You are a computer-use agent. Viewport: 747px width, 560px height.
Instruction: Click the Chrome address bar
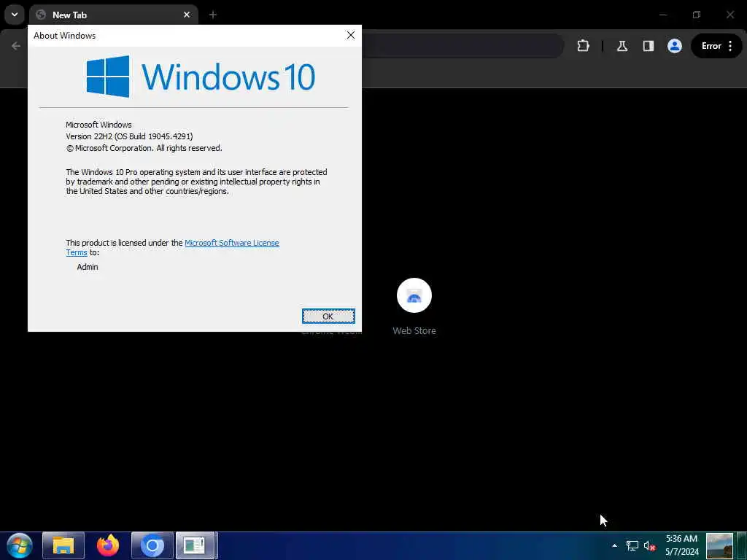pyautogui.click(x=462, y=46)
